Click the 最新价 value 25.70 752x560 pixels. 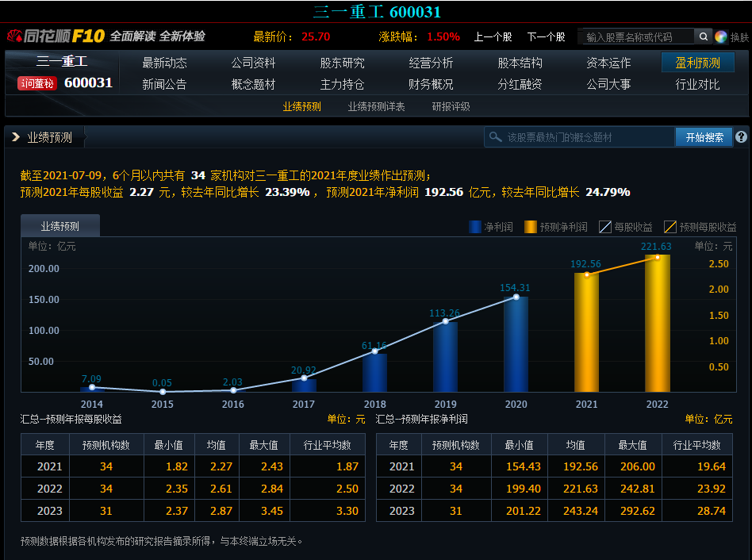click(316, 36)
